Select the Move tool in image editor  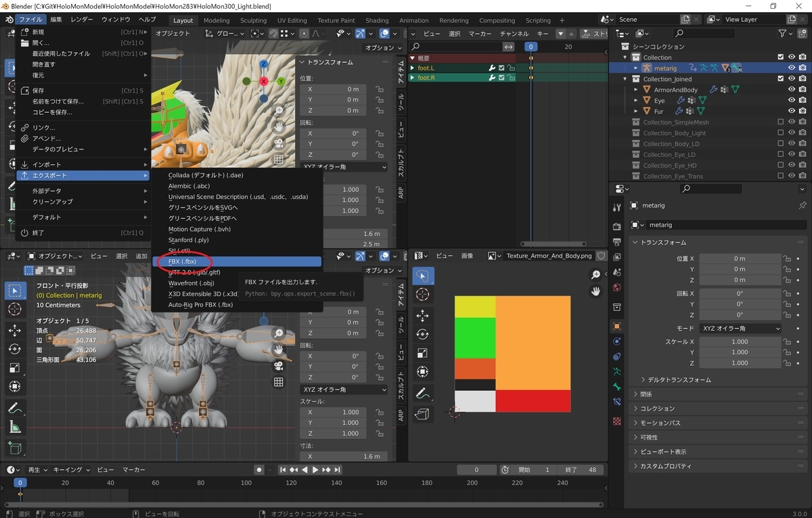pyautogui.click(x=423, y=315)
